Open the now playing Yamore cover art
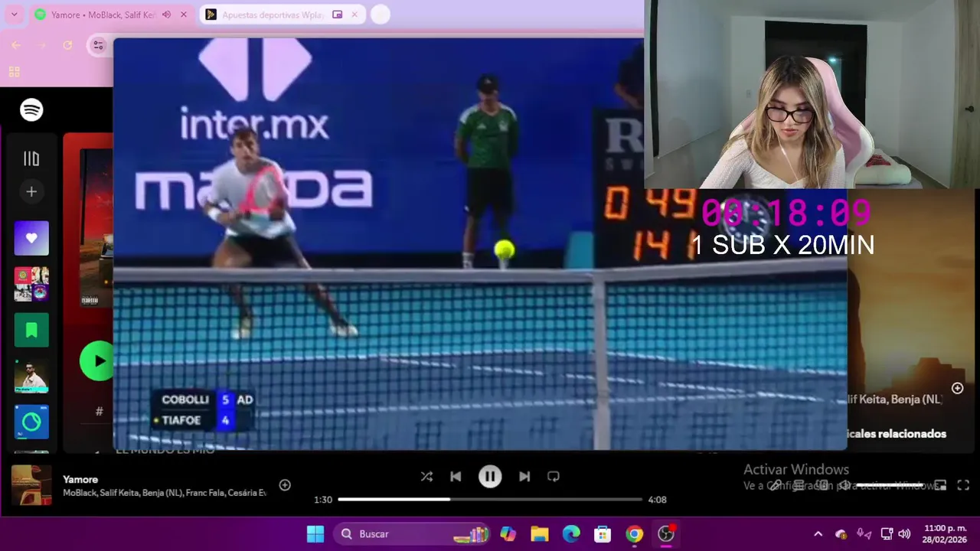 coord(31,485)
